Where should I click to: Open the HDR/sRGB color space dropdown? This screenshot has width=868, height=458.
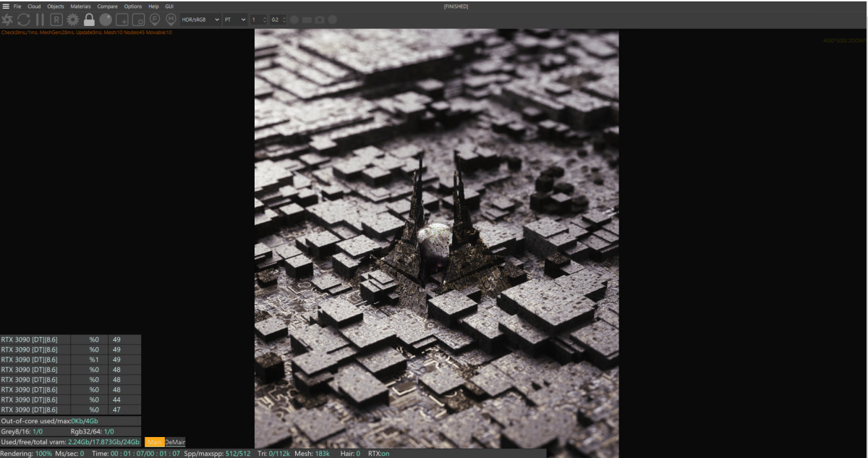[199, 20]
